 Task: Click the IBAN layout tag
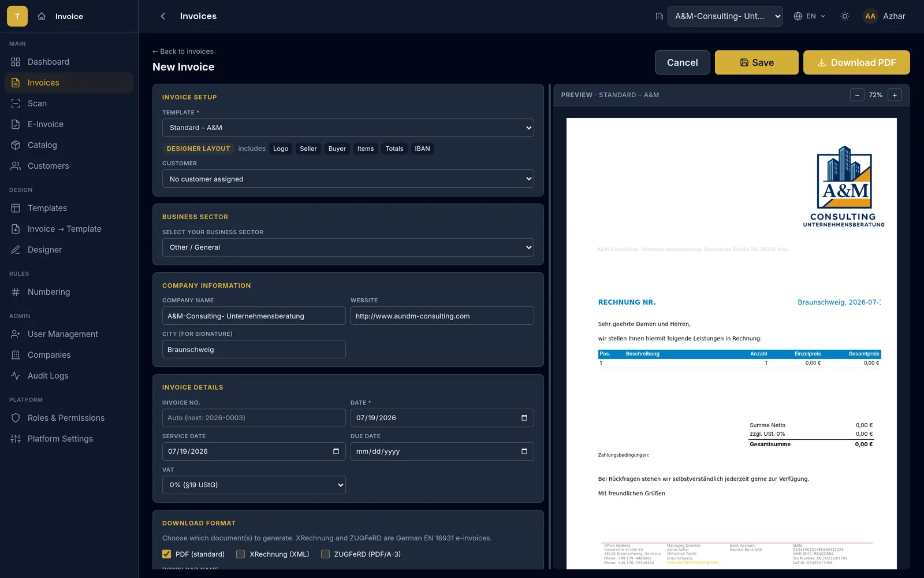click(422, 149)
